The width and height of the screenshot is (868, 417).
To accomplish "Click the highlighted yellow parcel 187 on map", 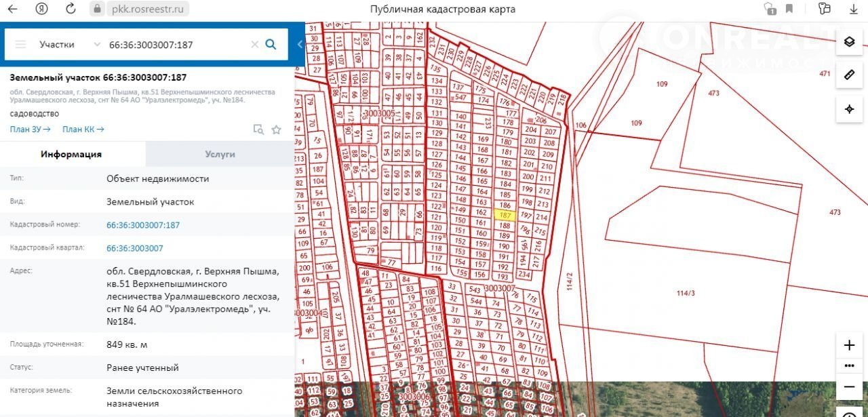I will (x=505, y=215).
